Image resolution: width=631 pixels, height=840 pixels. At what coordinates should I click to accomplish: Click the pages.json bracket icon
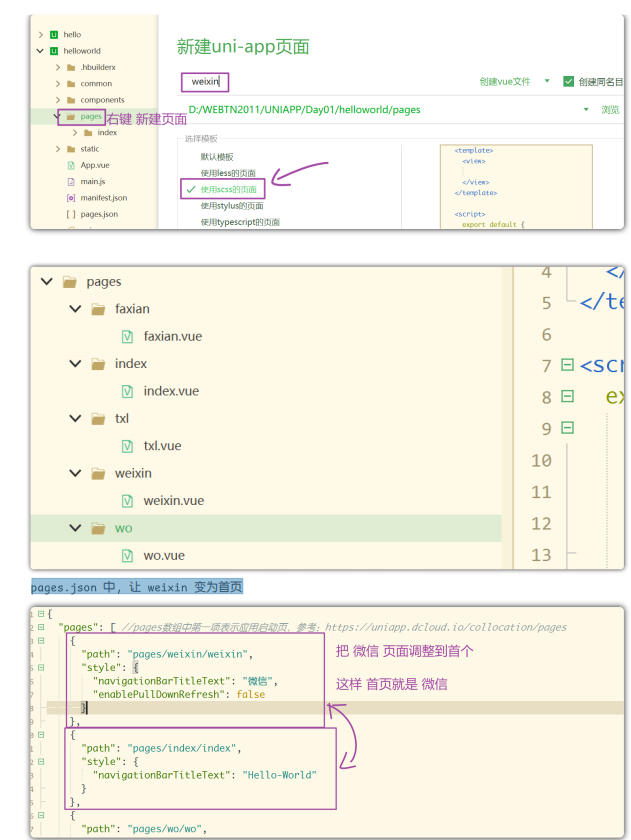point(71,214)
